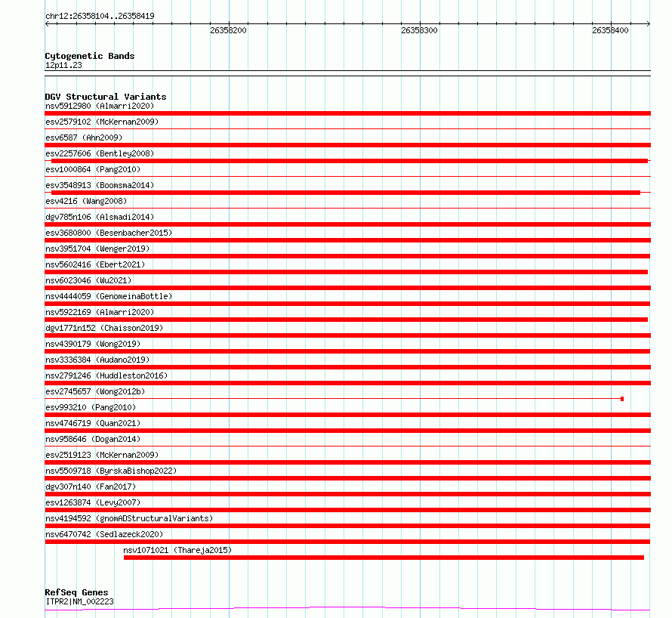Screen dimensions: 672x618
Task: Open variant esv1000864 (Pang2010)
Action: [x=93, y=169]
